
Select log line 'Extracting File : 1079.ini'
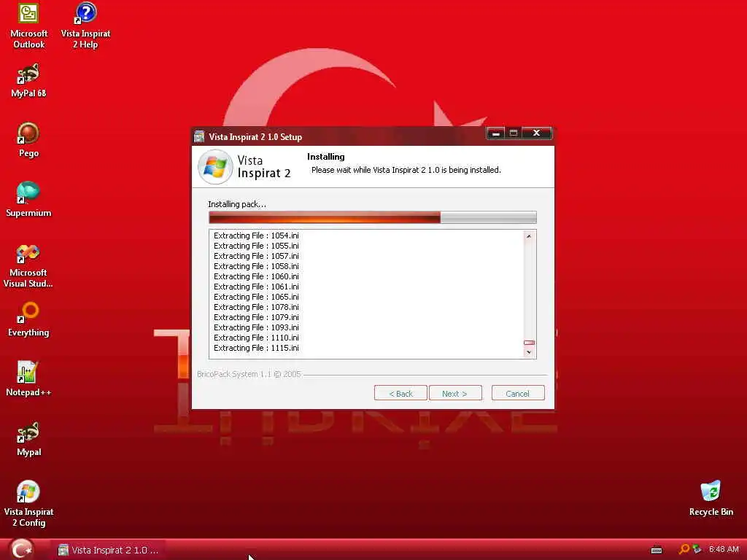click(256, 318)
